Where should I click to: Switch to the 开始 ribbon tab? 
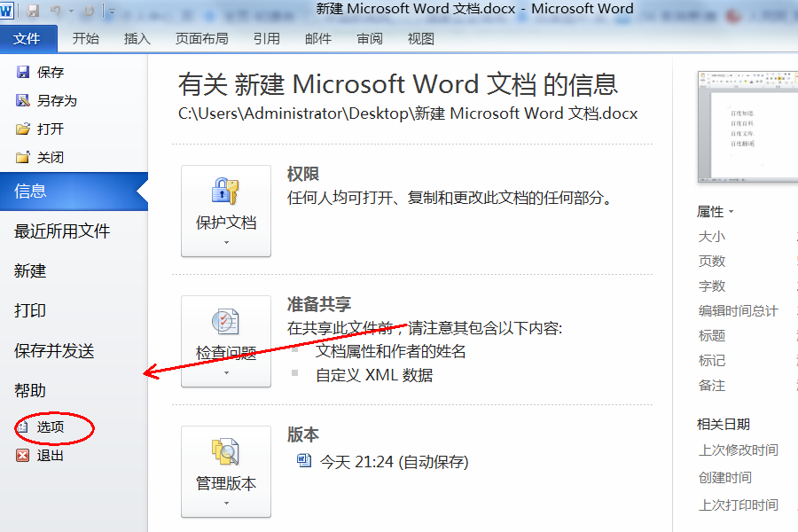[x=85, y=39]
